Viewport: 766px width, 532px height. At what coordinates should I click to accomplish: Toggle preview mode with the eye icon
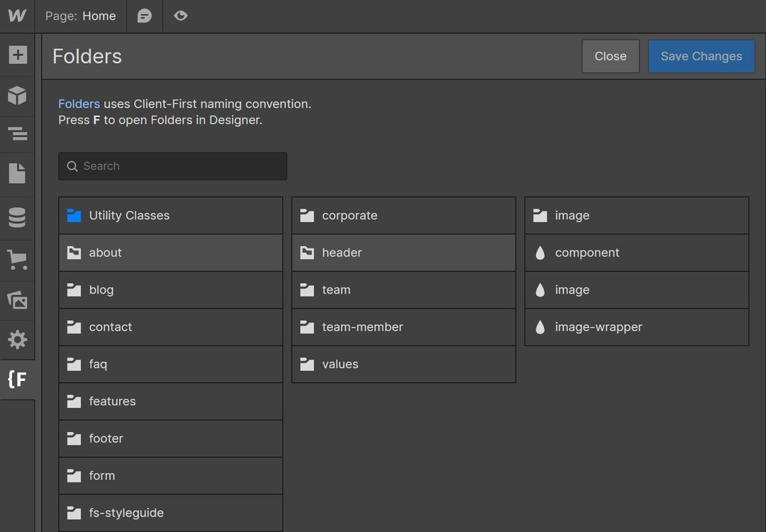[181, 16]
